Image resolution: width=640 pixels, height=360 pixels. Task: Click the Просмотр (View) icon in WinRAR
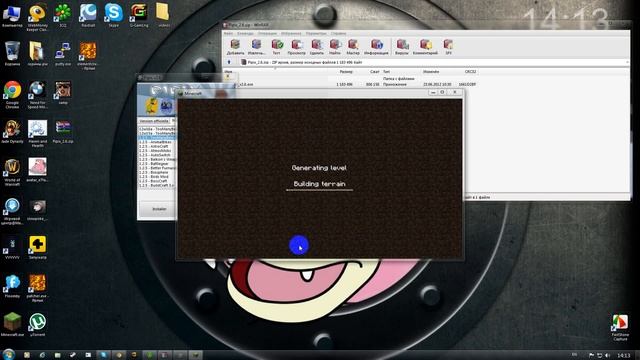(x=296, y=47)
